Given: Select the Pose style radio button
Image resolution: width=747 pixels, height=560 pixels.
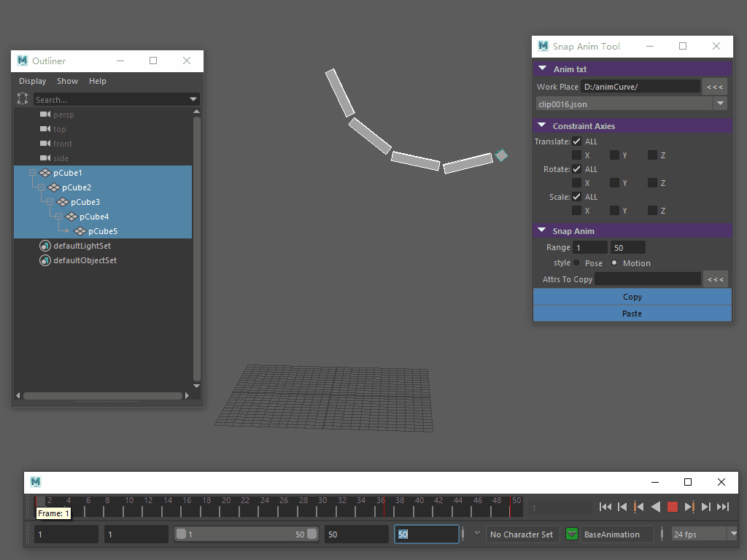Looking at the screenshot, I should click(577, 263).
